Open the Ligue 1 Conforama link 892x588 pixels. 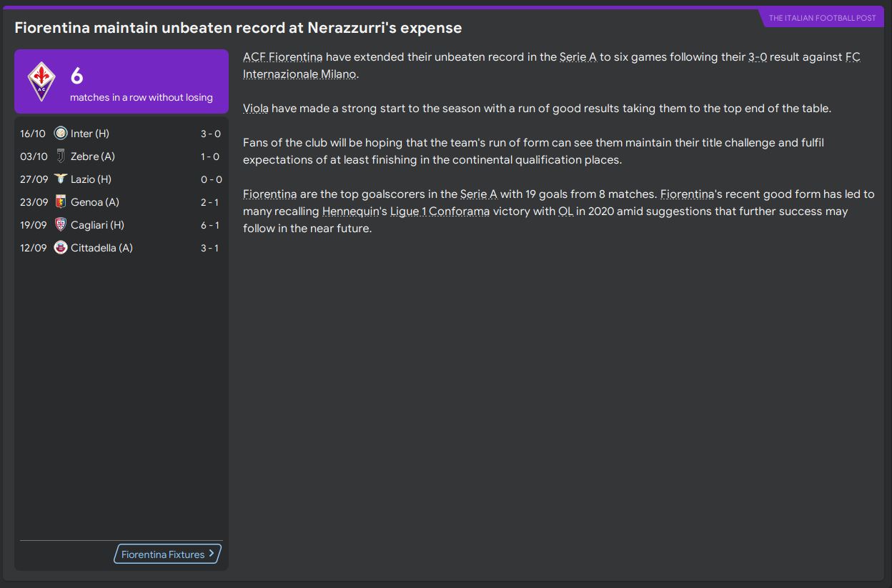[440, 211]
